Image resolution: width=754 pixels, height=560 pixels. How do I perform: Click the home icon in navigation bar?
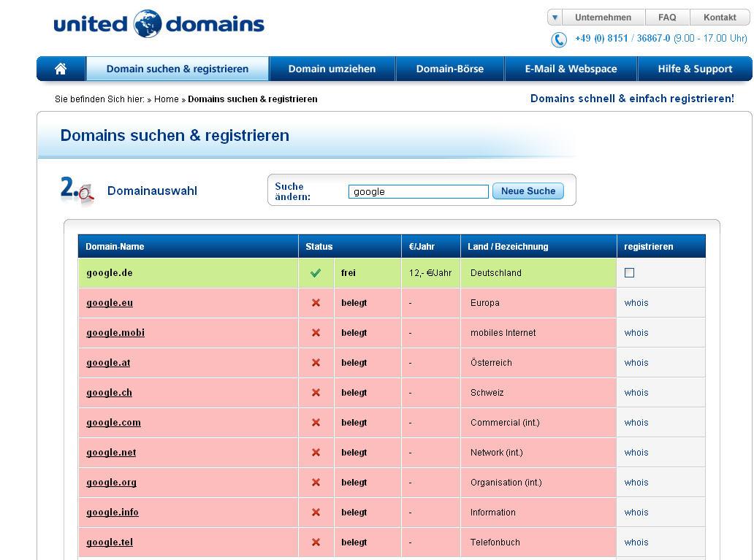pos(61,69)
